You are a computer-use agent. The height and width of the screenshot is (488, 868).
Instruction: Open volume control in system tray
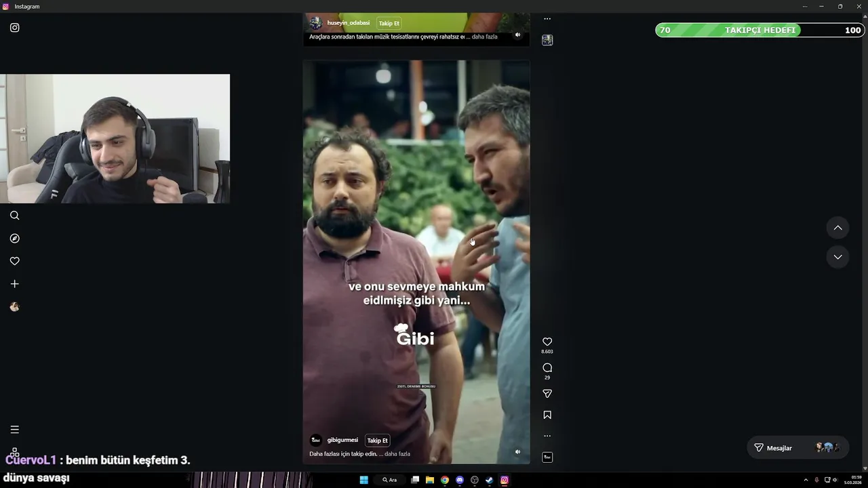pos(835,480)
